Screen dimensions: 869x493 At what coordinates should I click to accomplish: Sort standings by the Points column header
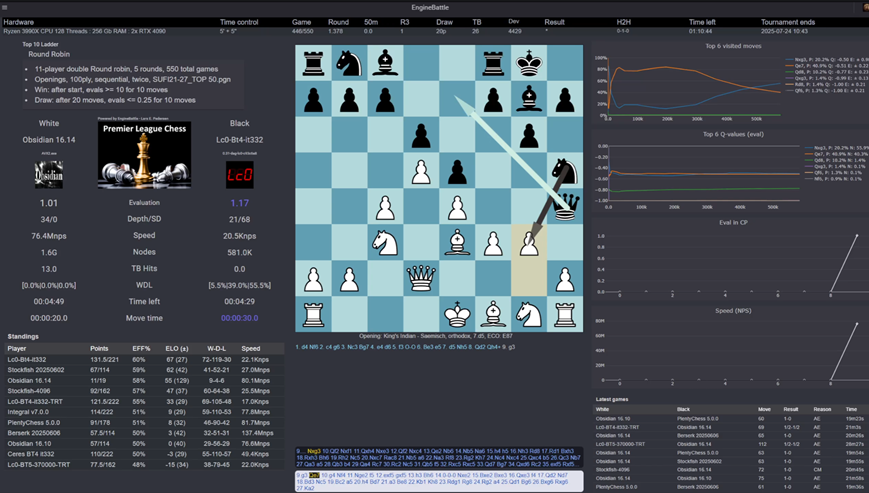pos(99,349)
